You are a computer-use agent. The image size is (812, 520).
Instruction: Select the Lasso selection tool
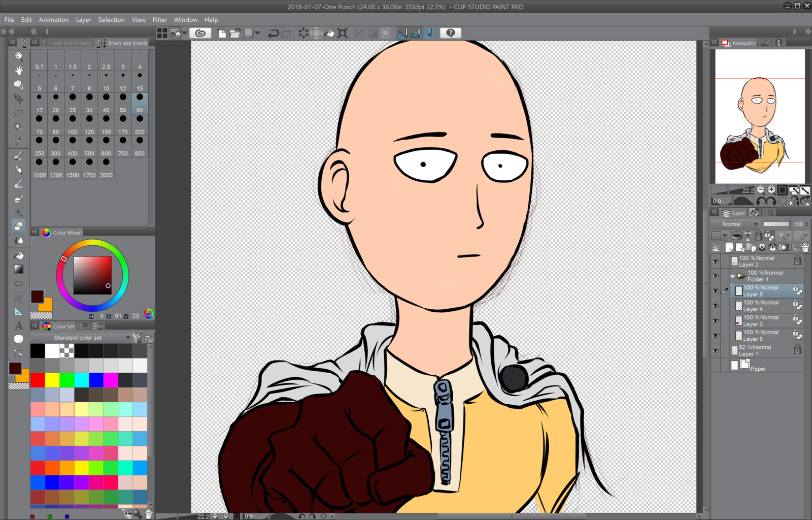pyautogui.click(x=19, y=113)
